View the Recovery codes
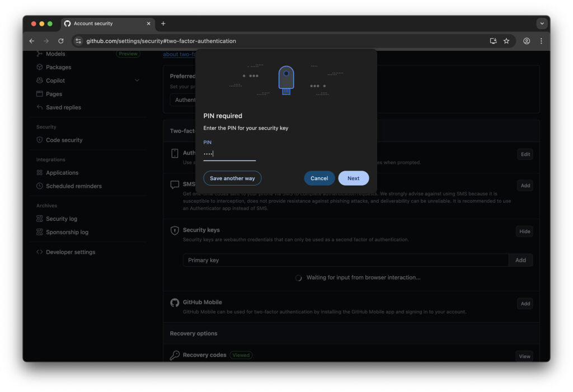This screenshot has width=573, height=392. tap(524, 356)
